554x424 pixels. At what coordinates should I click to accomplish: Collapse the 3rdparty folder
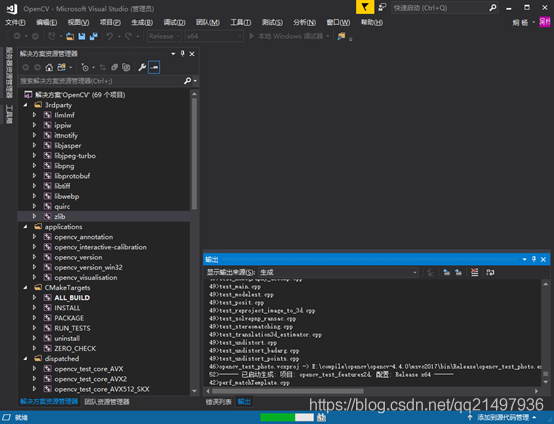click(25, 105)
